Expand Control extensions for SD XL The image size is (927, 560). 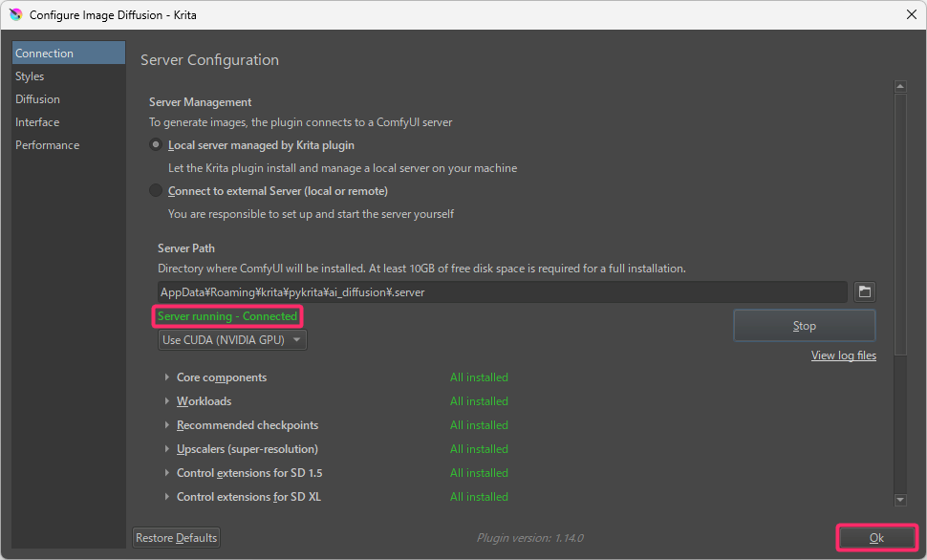click(166, 497)
